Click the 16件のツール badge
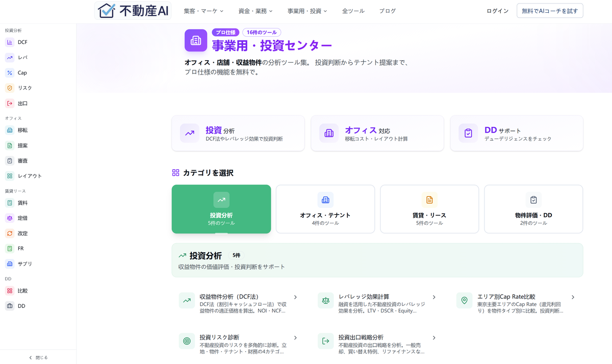This screenshot has width=612, height=364. click(x=262, y=32)
